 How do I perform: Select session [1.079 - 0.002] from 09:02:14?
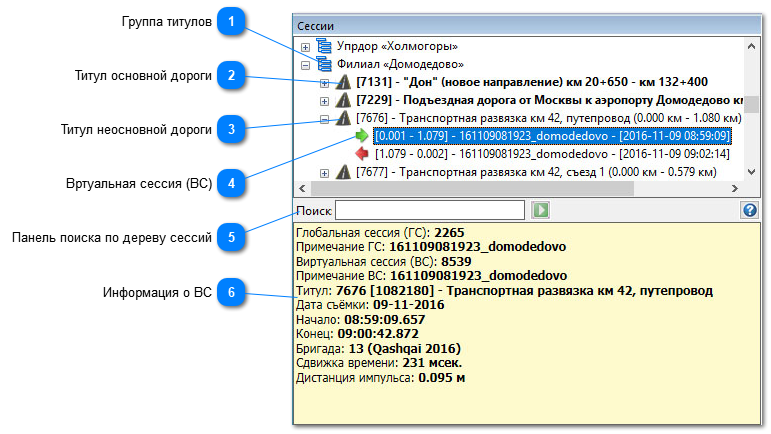552,154
